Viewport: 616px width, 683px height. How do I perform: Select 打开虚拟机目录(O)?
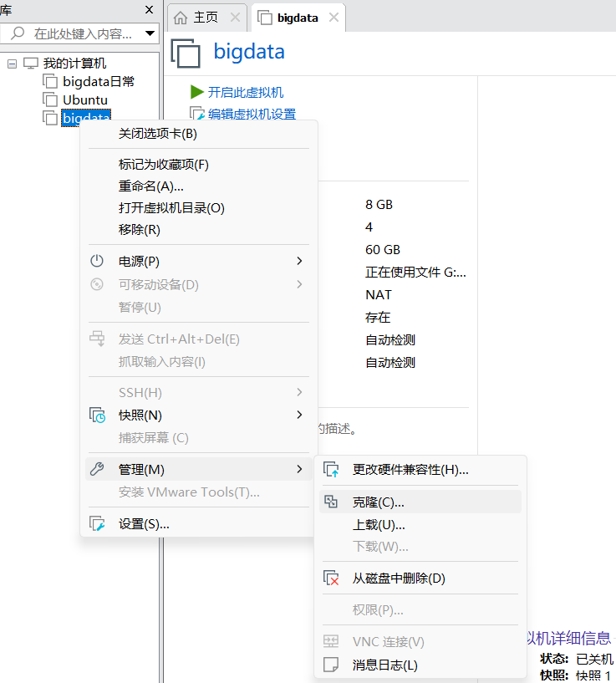[x=199, y=208]
